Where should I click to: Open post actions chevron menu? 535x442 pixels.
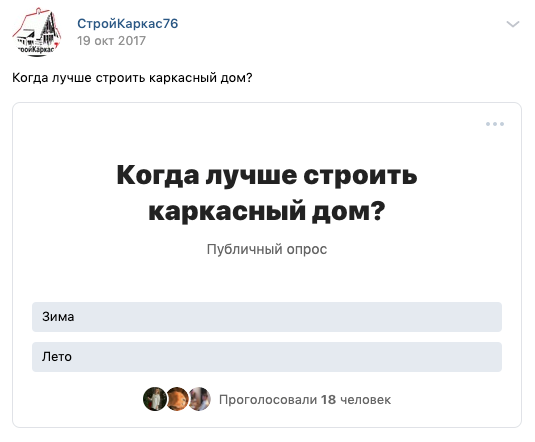(512, 24)
